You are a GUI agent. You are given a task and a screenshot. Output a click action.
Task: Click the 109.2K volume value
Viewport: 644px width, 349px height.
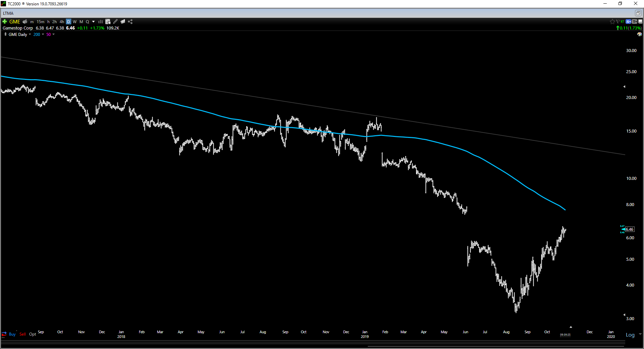(x=113, y=28)
